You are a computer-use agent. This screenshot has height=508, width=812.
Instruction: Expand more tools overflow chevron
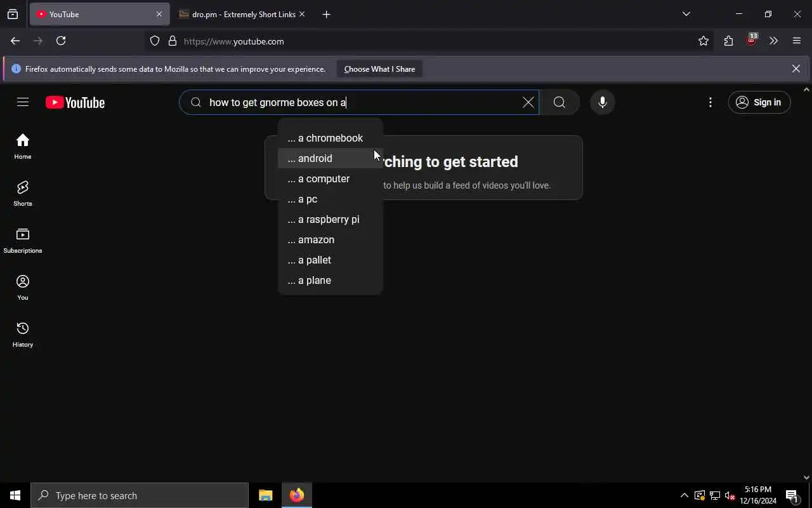(x=773, y=41)
